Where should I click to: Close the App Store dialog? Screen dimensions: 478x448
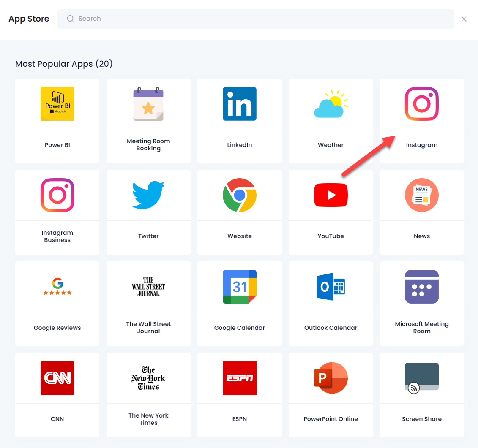click(x=464, y=19)
